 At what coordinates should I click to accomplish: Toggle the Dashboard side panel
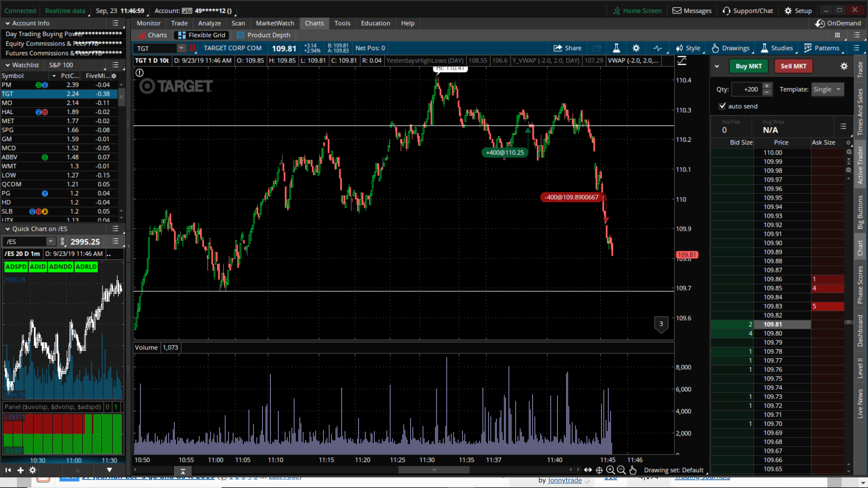click(861, 331)
